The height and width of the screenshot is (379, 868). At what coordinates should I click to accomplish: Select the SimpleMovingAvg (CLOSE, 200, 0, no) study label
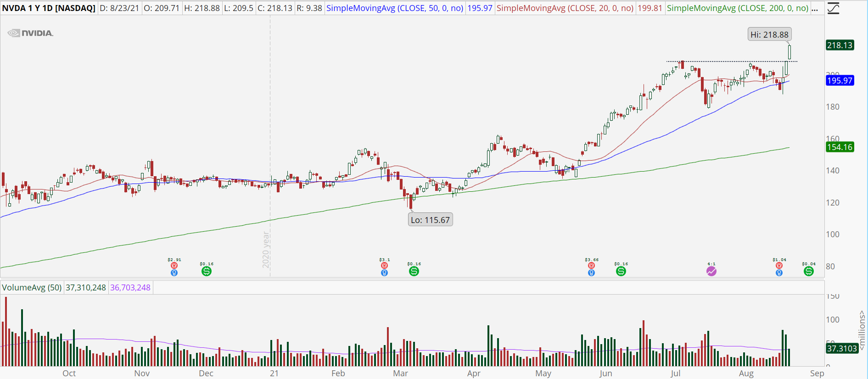tap(738, 8)
